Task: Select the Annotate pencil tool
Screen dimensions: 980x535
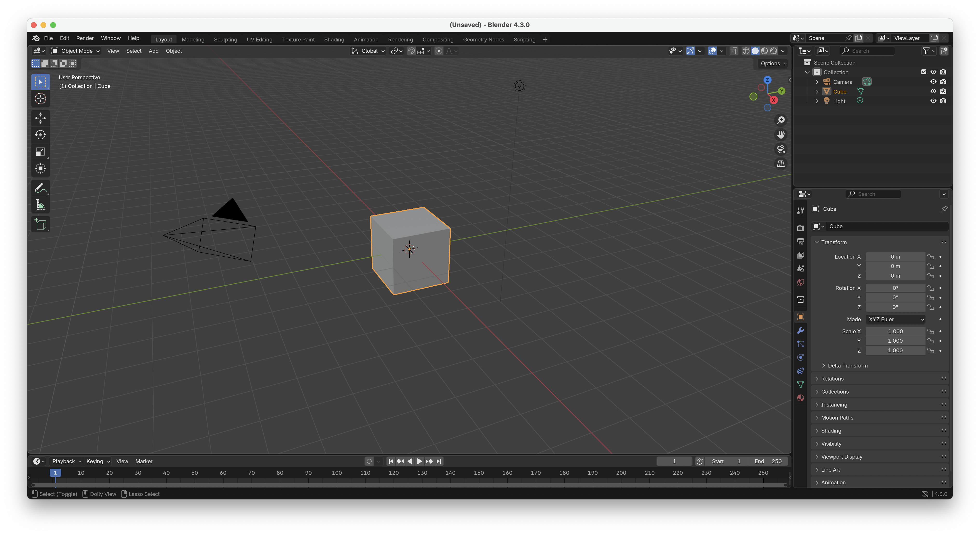Action: click(x=40, y=188)
